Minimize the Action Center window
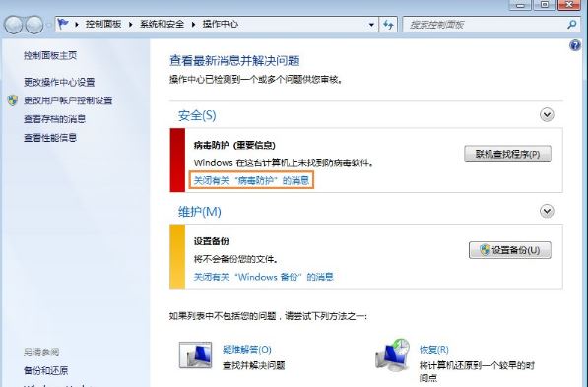 (520, 5)
